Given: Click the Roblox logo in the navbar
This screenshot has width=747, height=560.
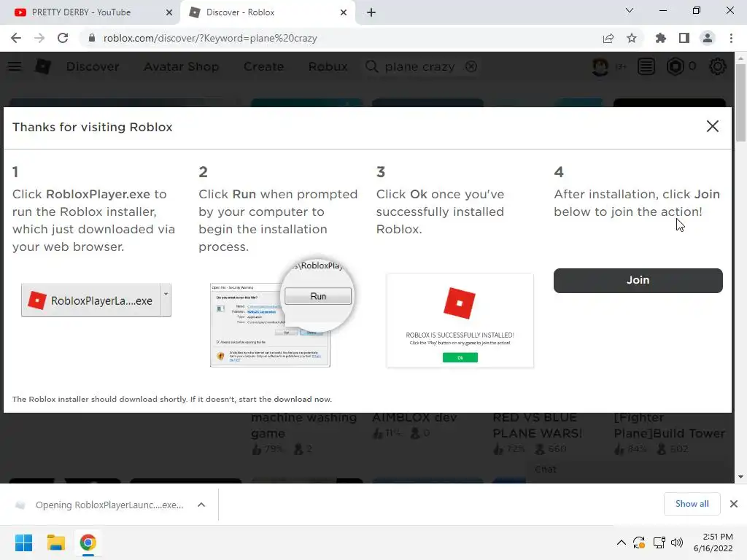Looking at the screenshot, I should (43, 66).
